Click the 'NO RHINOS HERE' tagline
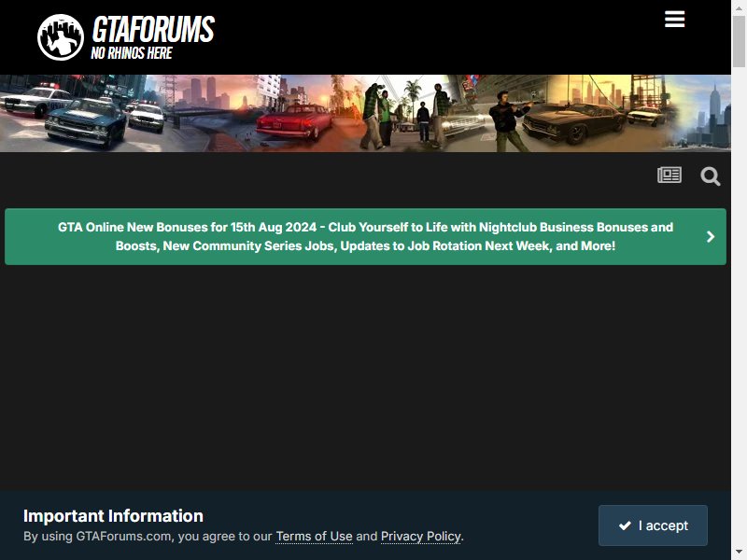Screen dimensions: 747x560 coord(132,53)
